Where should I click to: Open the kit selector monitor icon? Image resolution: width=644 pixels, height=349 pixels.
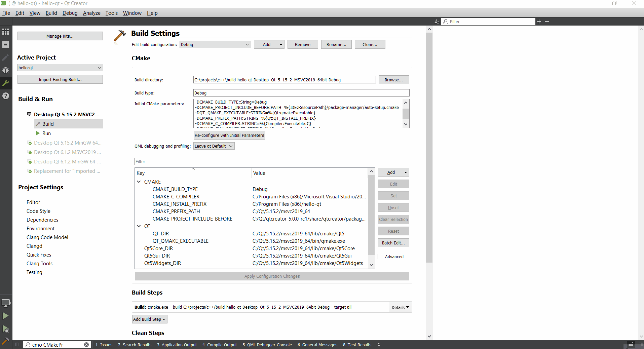(x=5, y=303)
